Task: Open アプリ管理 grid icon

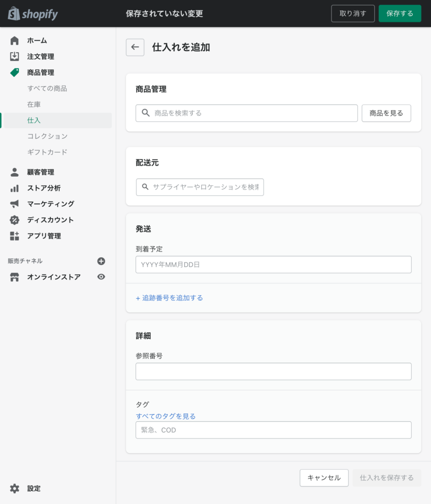Action: point(14,236)
